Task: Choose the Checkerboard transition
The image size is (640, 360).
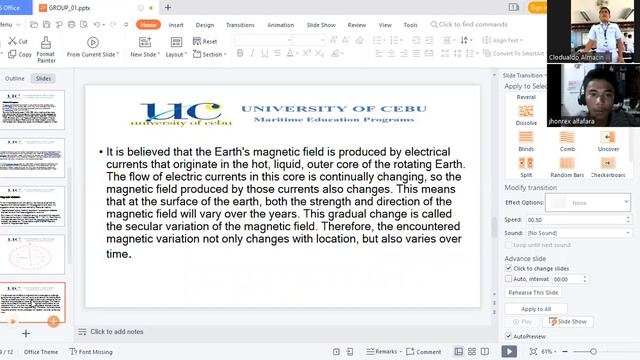Action: click(608, 167)
